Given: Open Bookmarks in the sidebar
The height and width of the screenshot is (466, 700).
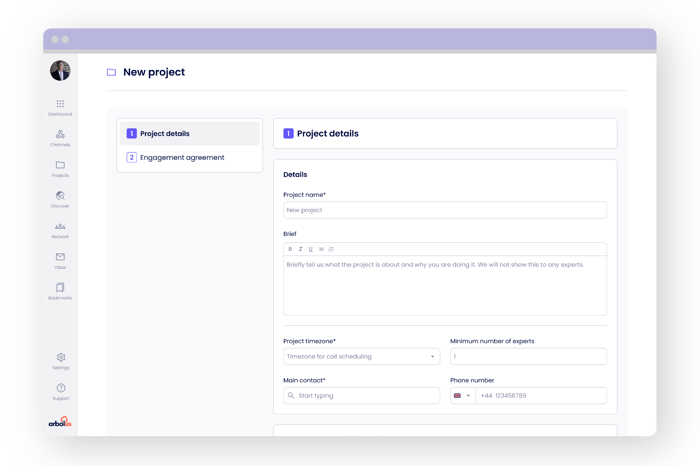Looking at the screenshot, I should coord(60,290).
